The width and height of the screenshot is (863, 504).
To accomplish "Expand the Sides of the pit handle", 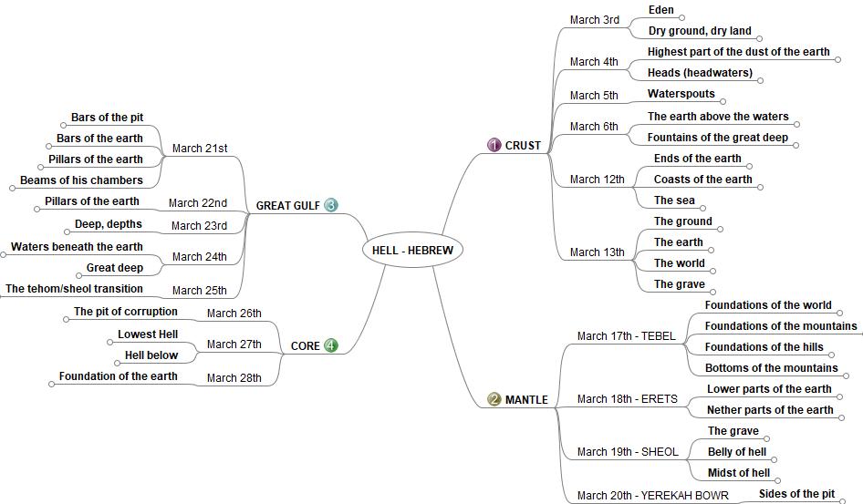I will point(842,501).
